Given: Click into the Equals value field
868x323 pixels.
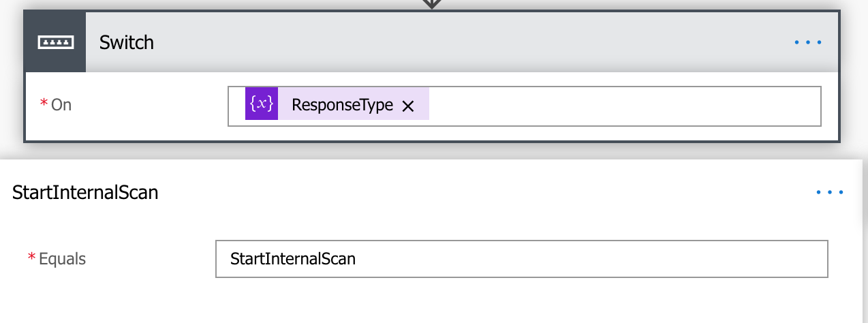Looking at the screenshot, I should 521,259.
